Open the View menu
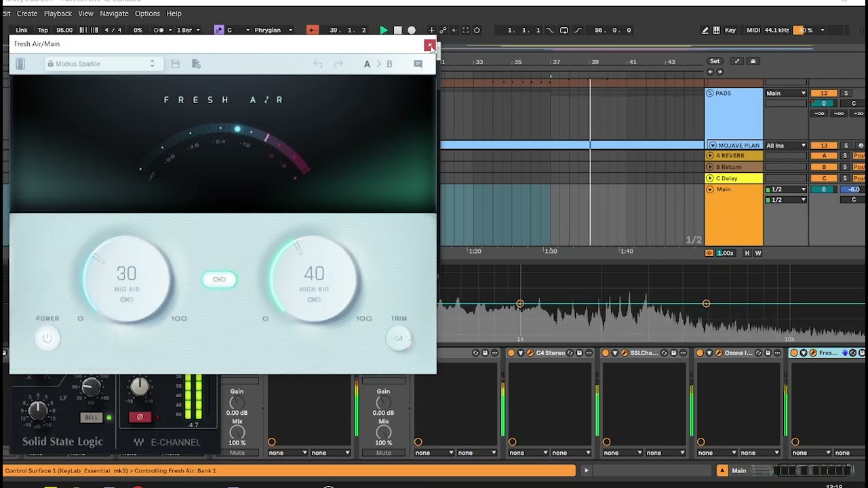 [x=85, y=14]
